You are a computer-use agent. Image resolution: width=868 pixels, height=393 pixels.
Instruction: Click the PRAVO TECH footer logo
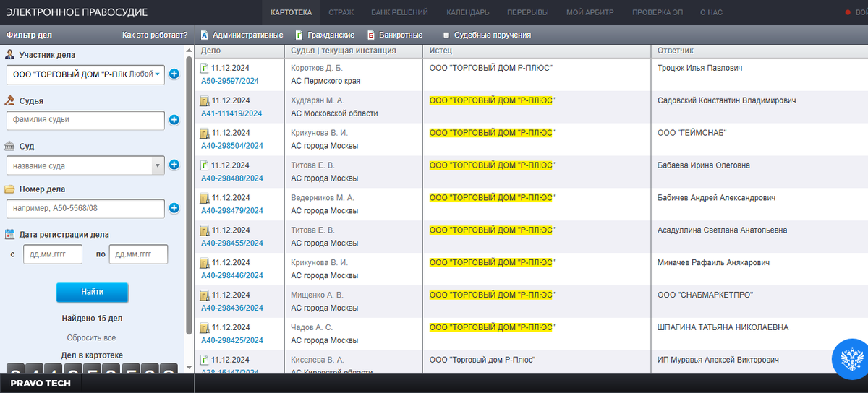pos(41,384)
